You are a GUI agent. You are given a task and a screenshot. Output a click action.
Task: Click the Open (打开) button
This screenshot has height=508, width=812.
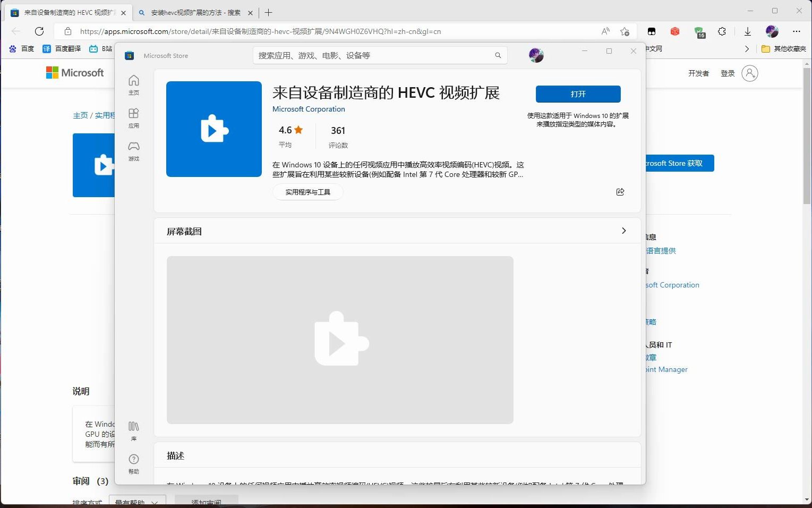coord(578,94)
